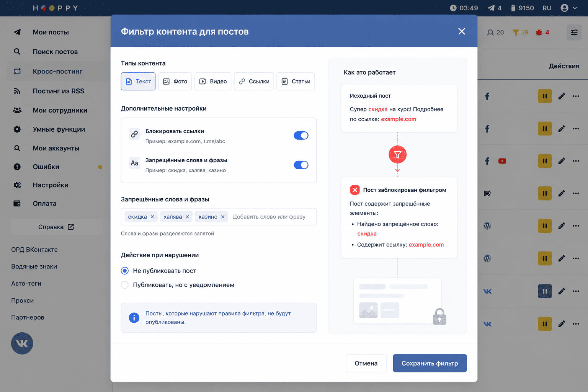This screenshot has width=588, height=392.
Task: Open Поиск постов in sidebar
Action: pyautogui.click(x=55, y=52)
